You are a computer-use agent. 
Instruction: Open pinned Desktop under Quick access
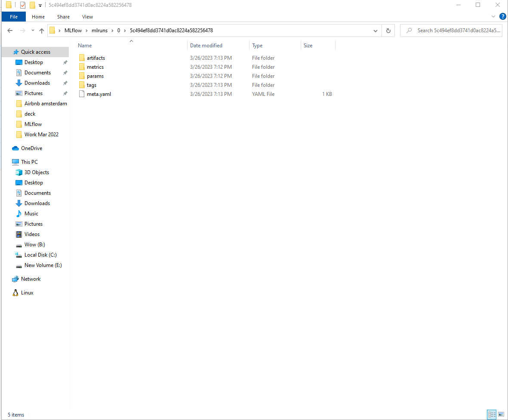tap(34, 62)
